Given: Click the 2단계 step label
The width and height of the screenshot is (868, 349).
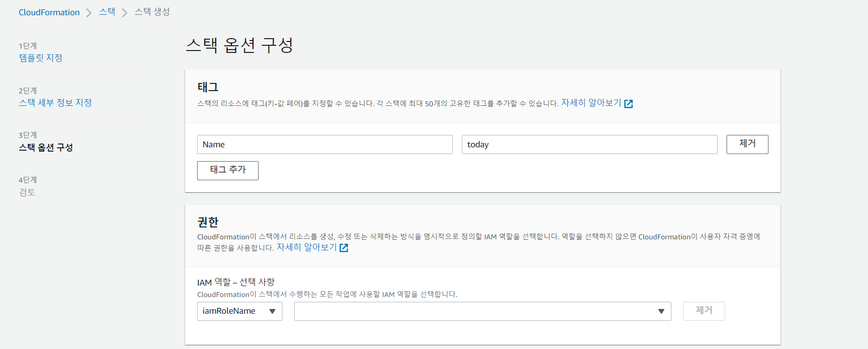Looking at the screenshot, I should 28,91.
